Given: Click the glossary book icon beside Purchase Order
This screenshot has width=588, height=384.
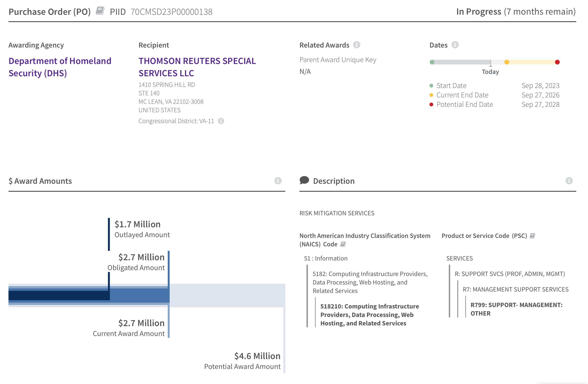Looking at the screenshot, I should (100, 11).
